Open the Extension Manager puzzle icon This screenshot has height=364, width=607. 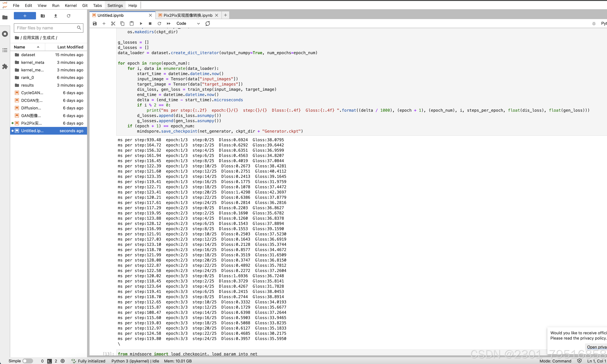click(x=5, y=66)
